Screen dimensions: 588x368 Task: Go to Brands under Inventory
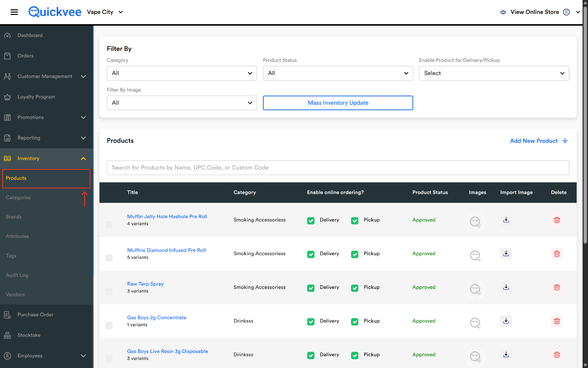click(x=14, y=217)
